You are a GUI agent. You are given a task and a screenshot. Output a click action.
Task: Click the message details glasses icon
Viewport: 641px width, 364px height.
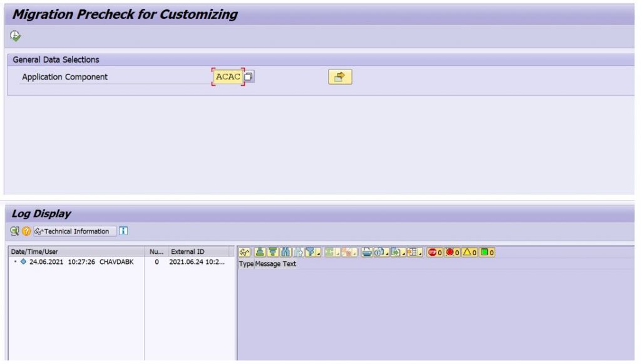(x=245, y=253)
